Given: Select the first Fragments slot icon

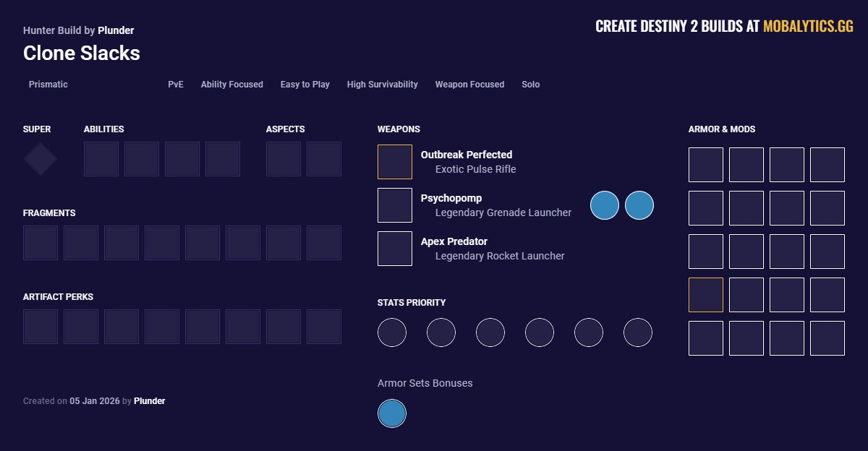Looking at the screenshot, I should pyautogui.click(x=41, y=243).
